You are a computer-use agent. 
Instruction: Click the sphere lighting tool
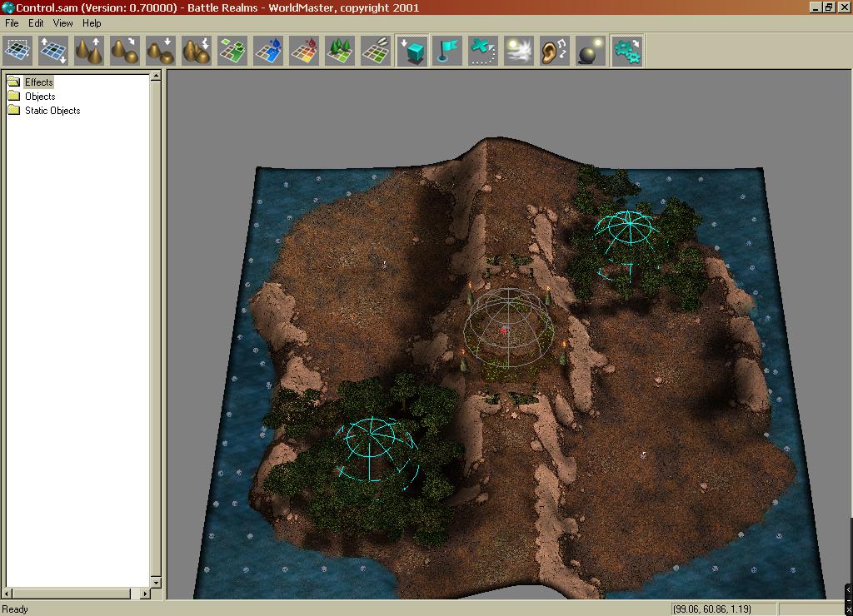[591, 51]
